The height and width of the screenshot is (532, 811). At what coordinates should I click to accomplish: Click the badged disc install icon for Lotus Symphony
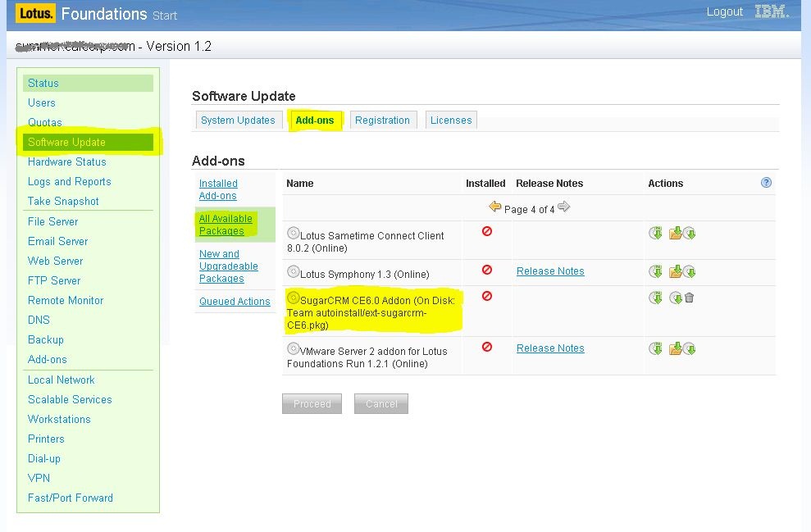655,271
